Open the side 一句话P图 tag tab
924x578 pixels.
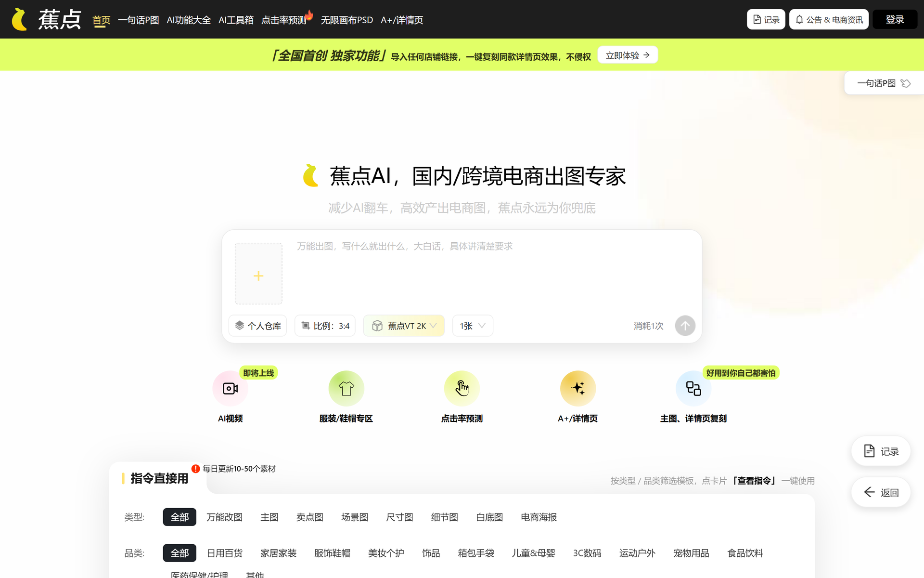tap(884, 83)
